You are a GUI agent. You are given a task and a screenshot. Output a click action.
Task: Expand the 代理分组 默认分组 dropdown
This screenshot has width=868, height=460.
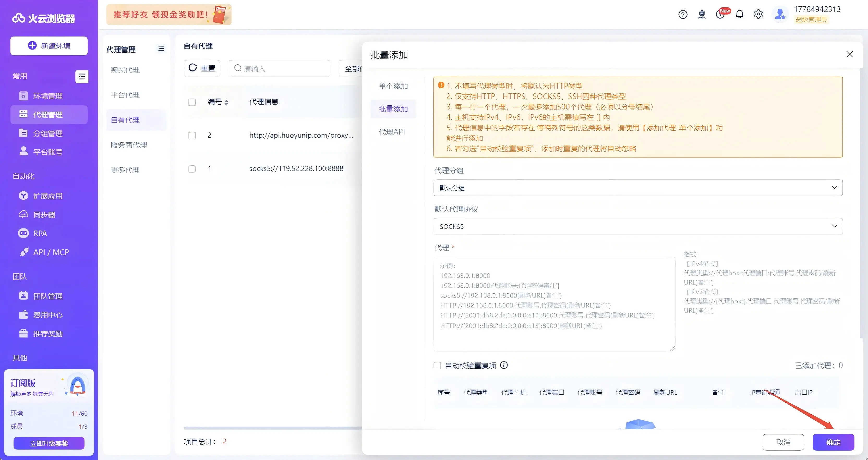(x=638, y=188)
